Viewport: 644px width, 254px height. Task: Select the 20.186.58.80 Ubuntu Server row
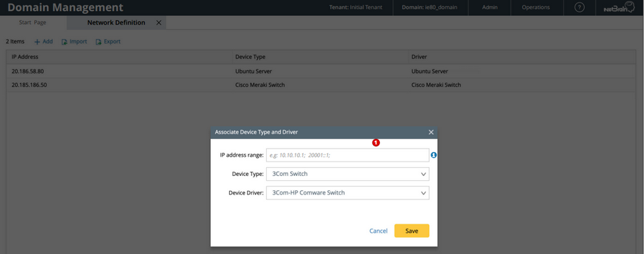[321, 71]
